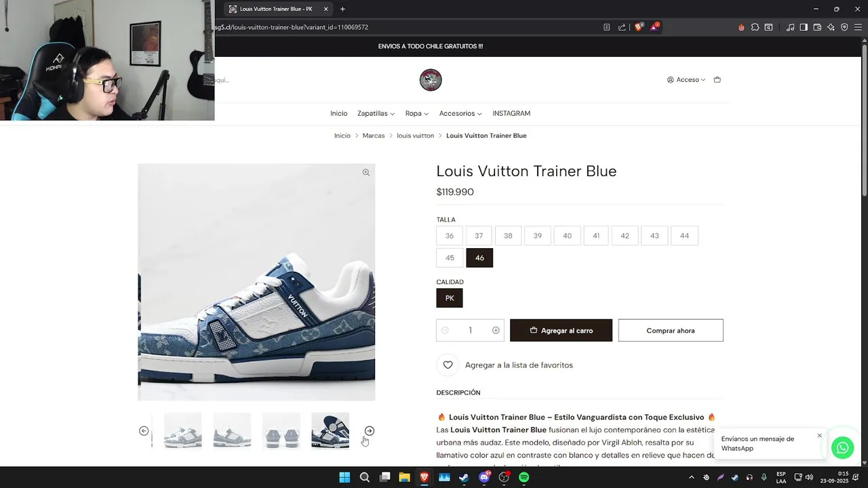Screen dimensions: 868x488
Task: Select the close-up sole thumbnail
Action: pos(330,430)
